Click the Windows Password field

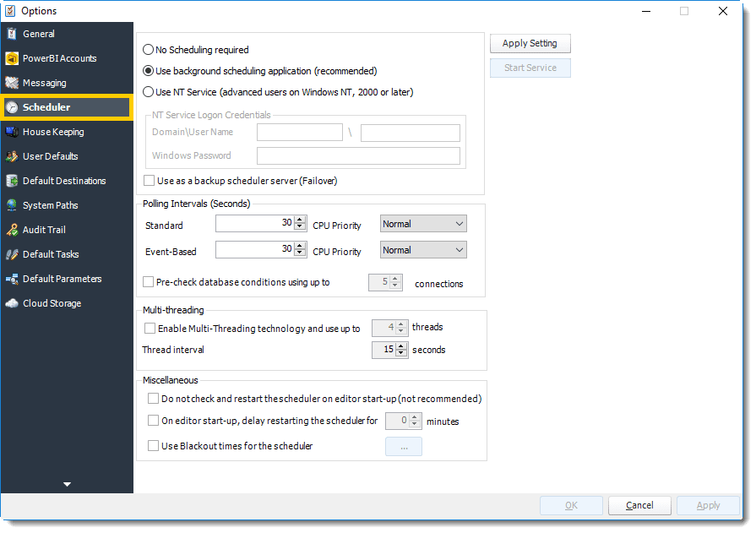358,155
